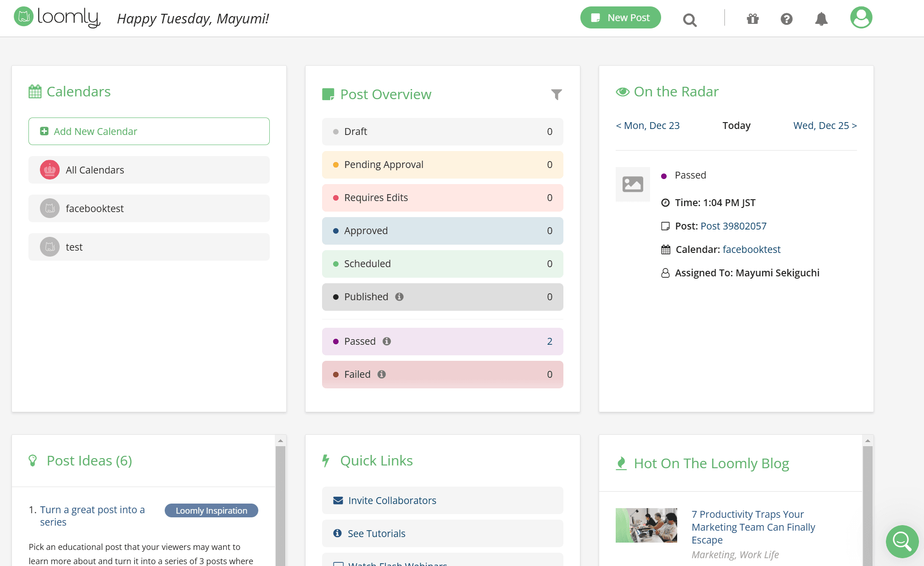
Task: Click the Post Overview filter funnel icon
Action: pyautogui.click(x=556, y=95)
